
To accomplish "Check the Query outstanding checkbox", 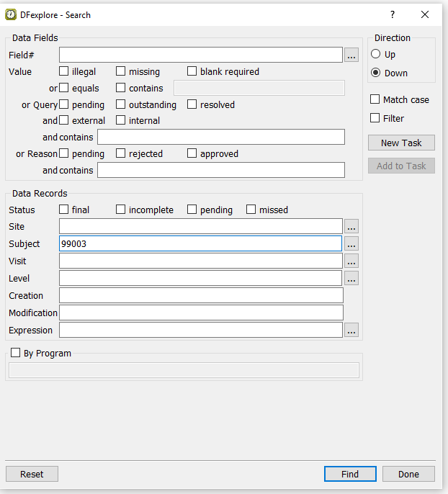I will (x=121, y=104).
